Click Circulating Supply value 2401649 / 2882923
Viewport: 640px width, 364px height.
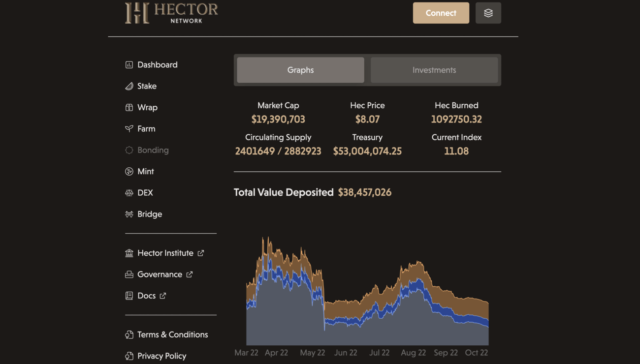pos(278,151)
